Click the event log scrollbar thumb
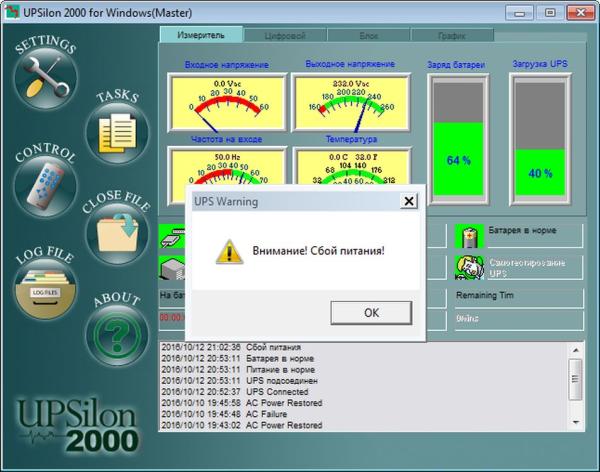The image size is (600, 472). coord(576,379)
